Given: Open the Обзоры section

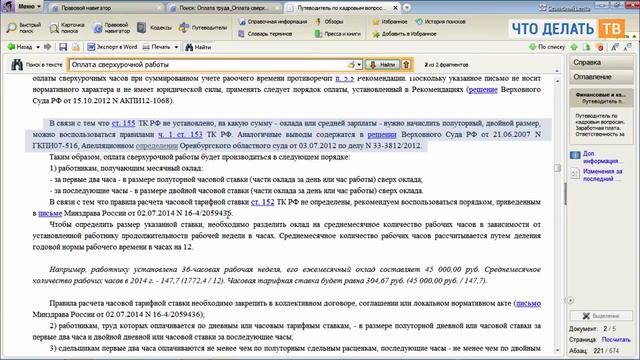Looking at the screenshot, I should coord(329,22).
